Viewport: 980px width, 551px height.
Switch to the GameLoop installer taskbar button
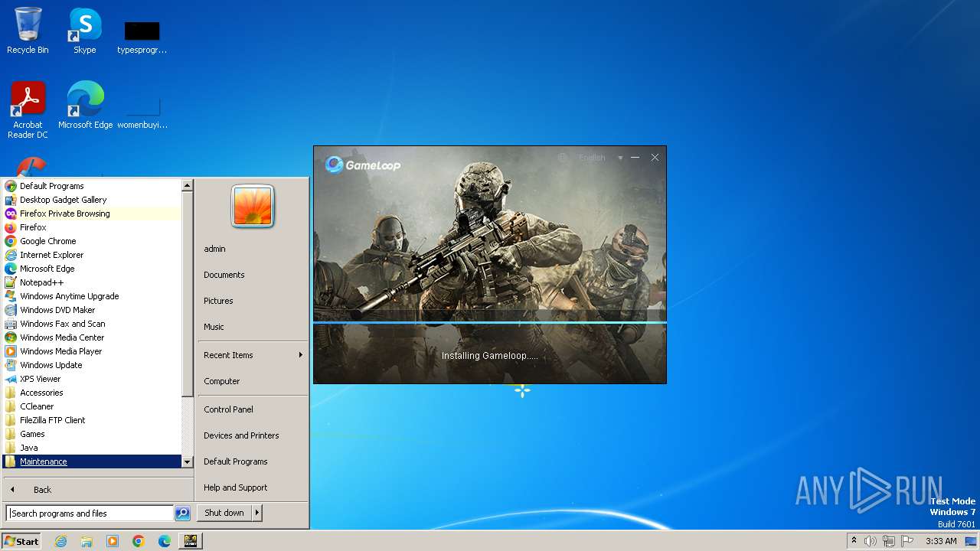[191, 541]
